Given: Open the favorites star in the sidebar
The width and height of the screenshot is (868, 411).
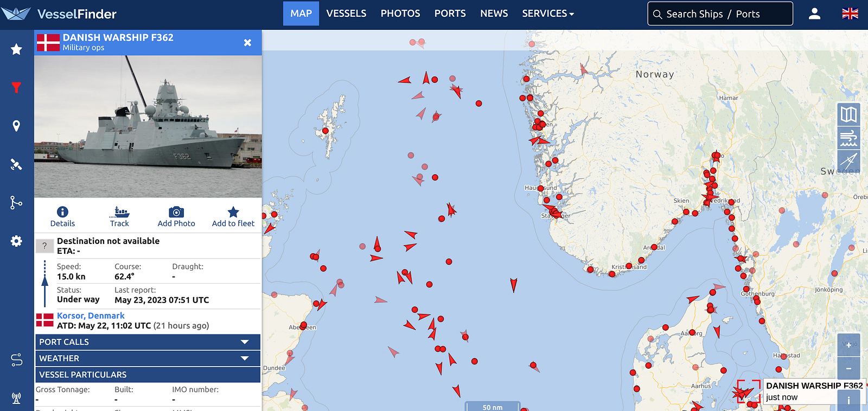Looking at the screenshot, I should tap(16, 49).
